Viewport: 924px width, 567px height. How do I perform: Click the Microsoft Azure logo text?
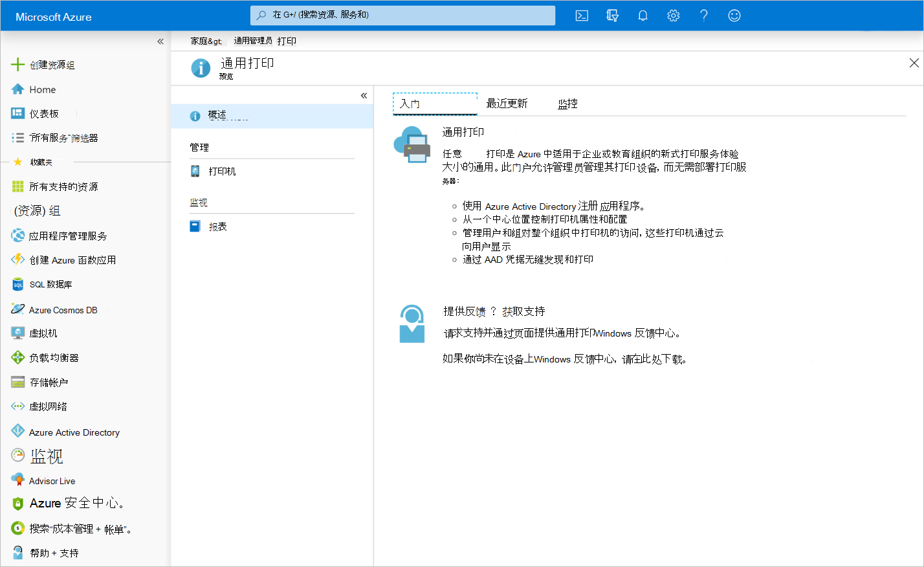(53, 17)
